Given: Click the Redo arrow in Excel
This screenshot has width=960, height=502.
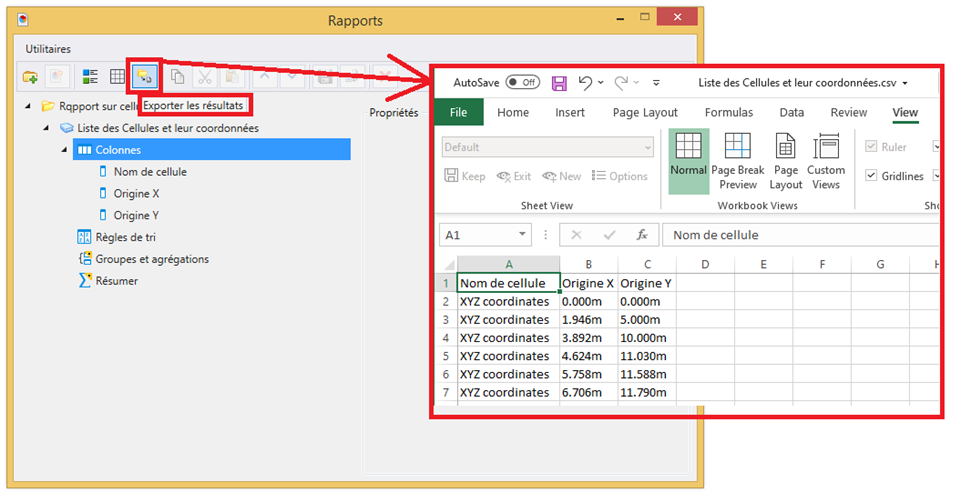Looking at the screenshot, I should [621, 83].
